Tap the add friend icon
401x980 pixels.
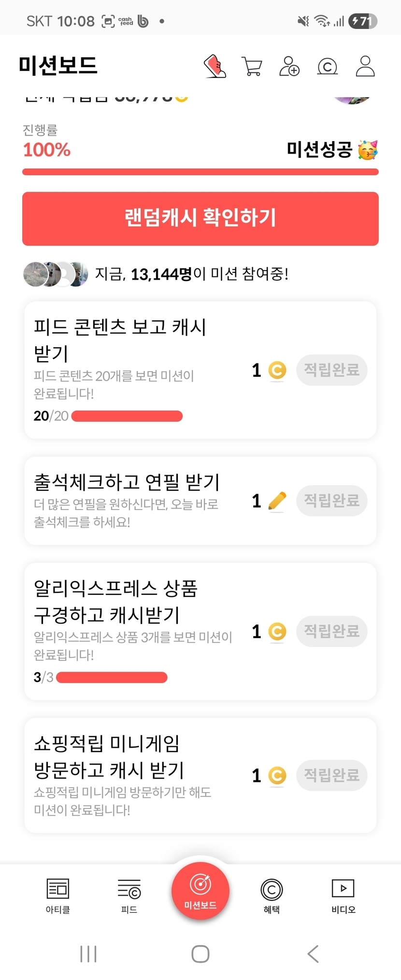(289, 66)
